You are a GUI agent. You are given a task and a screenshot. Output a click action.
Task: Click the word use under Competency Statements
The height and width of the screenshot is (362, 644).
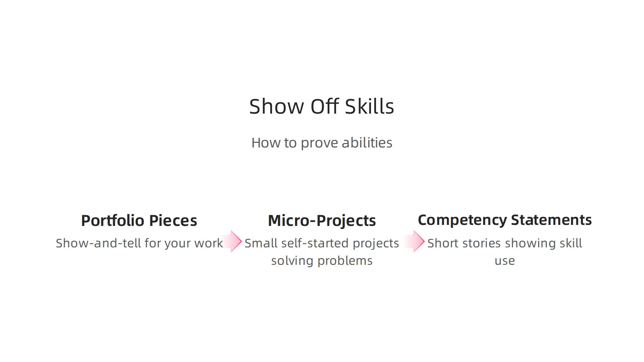505,261
